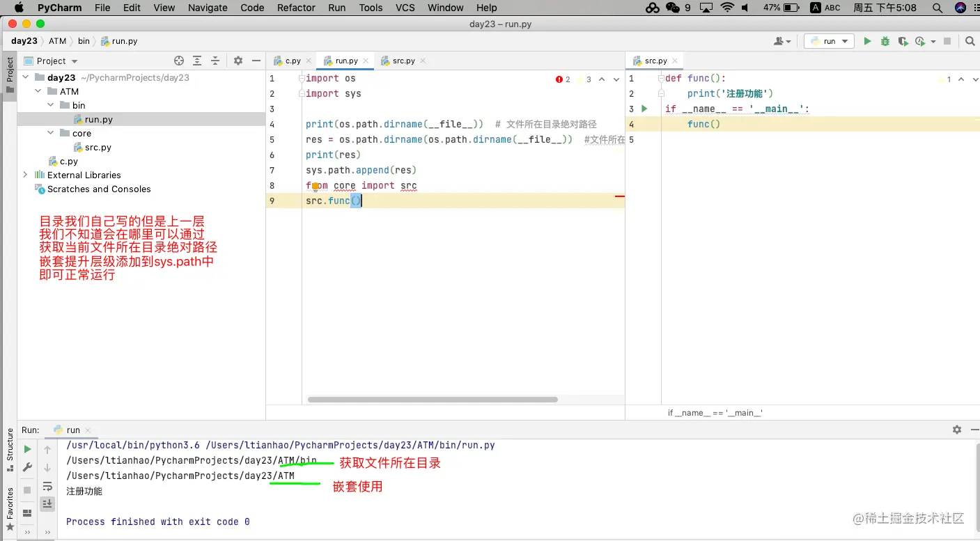Click red error indicator in run.py editor
This screenshot has height=541, width=980.
pos(563,79)
